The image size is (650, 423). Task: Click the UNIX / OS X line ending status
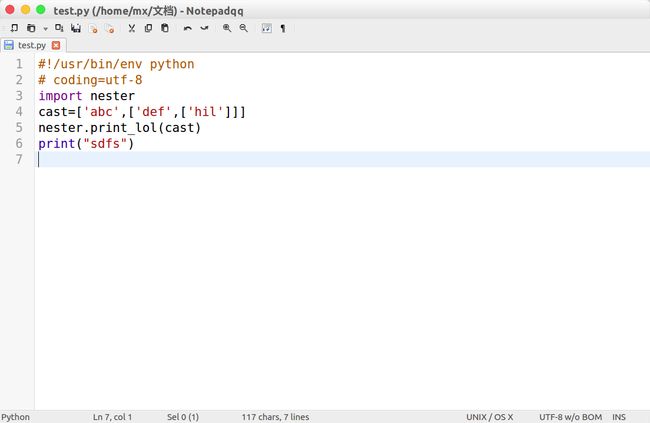[490, 417]
